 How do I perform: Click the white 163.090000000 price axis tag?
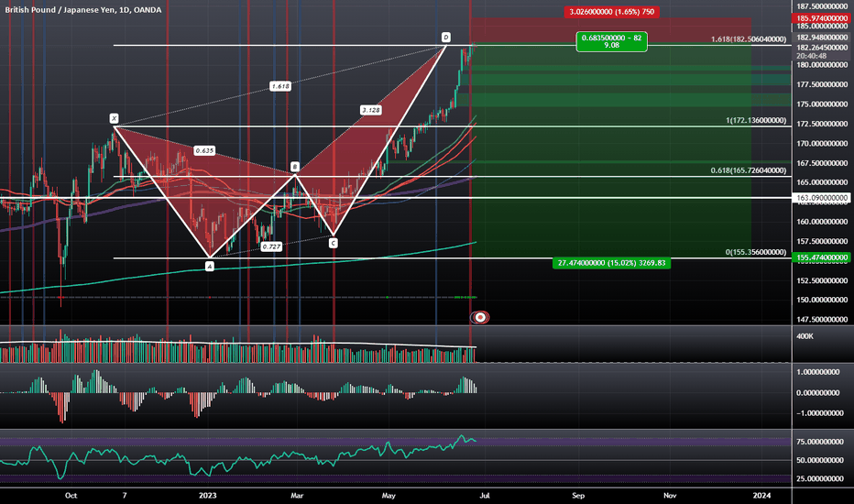821,198
